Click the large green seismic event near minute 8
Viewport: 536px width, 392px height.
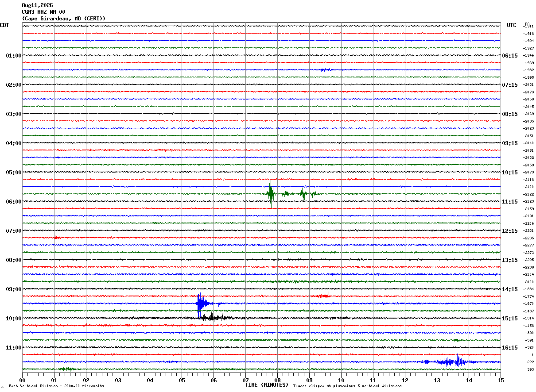pos(271,194)
